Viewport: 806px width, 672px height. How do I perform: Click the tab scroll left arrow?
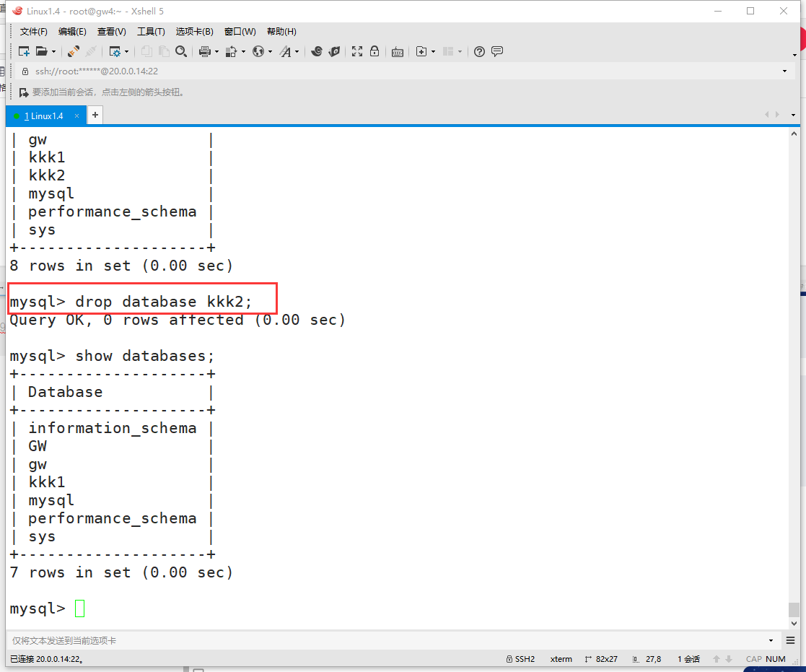tap(767, 115)
